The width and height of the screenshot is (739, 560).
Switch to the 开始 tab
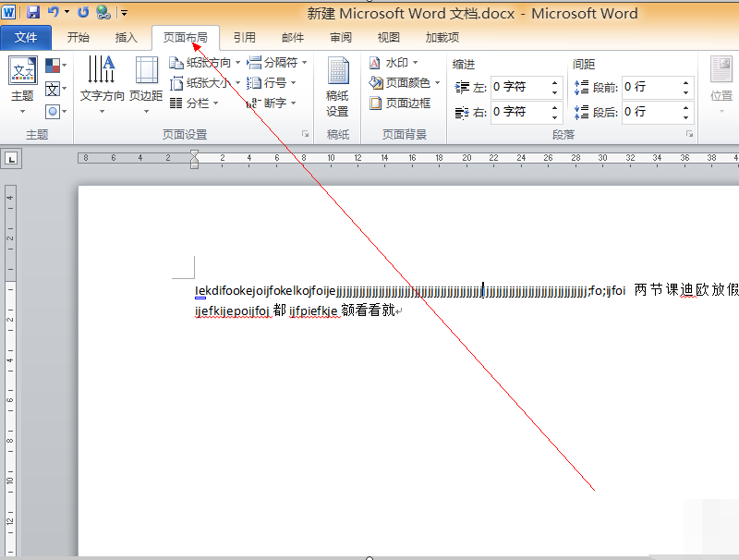coord(79,37)
